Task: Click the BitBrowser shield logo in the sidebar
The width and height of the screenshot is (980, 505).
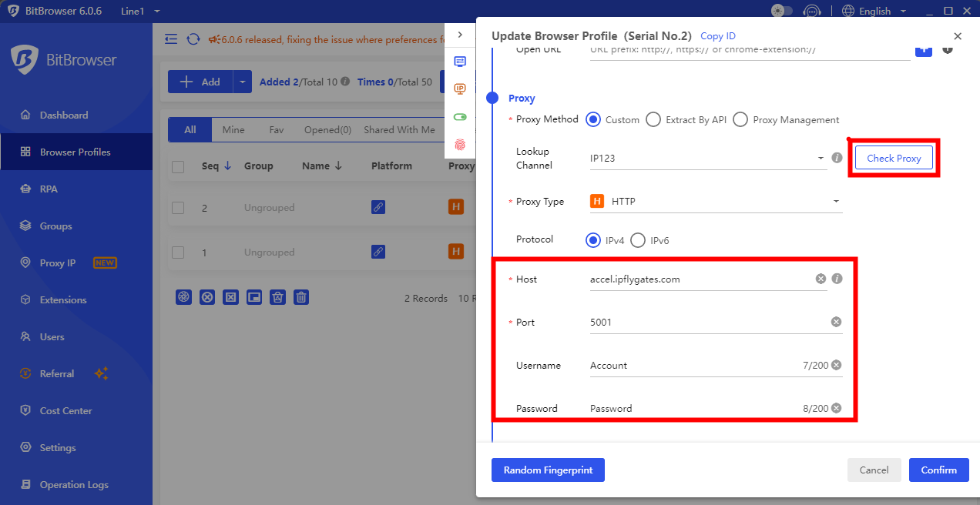Action: (25, 59)
